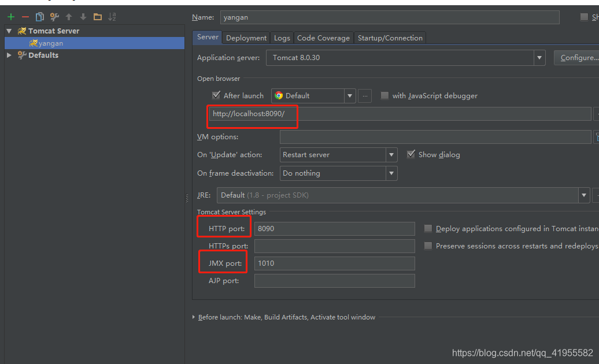The height and width of the screenshot is (364, 599).
Task: Add new configuration with plus icon
Action: tap(11, 17)
